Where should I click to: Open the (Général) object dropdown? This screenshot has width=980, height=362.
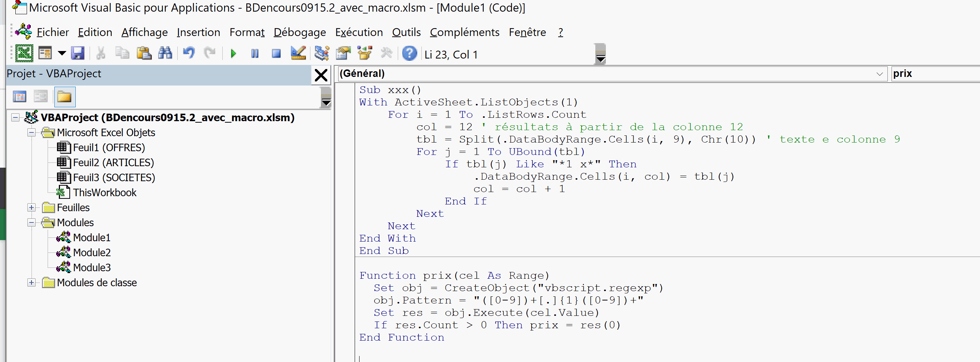[x=879, y=74]
